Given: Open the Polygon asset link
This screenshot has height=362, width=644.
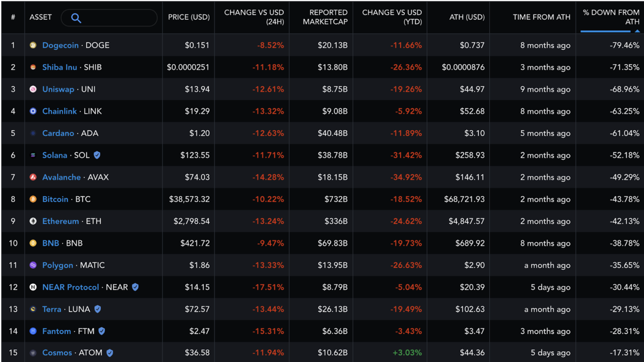Looking at the screenshot, I should (x=58, y=265).
